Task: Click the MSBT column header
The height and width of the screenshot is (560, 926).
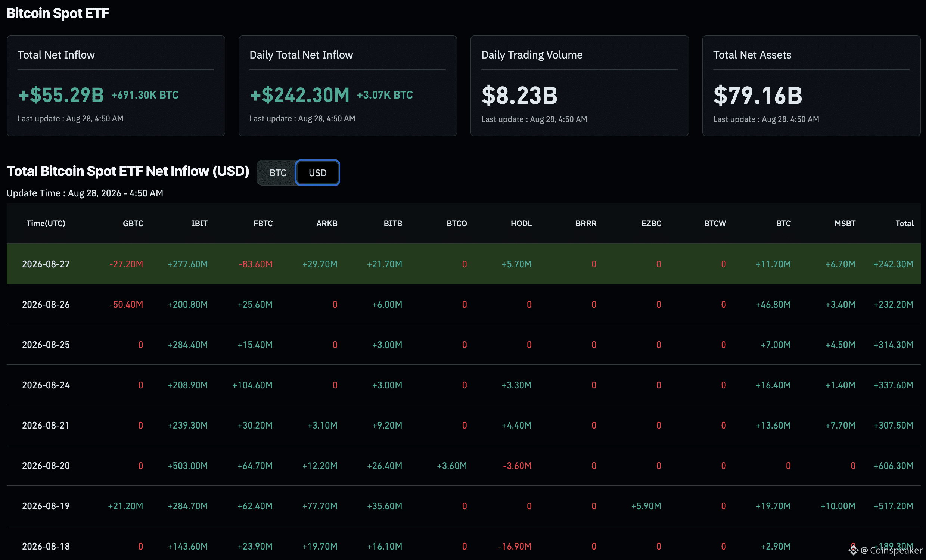Action: point(845,224)
